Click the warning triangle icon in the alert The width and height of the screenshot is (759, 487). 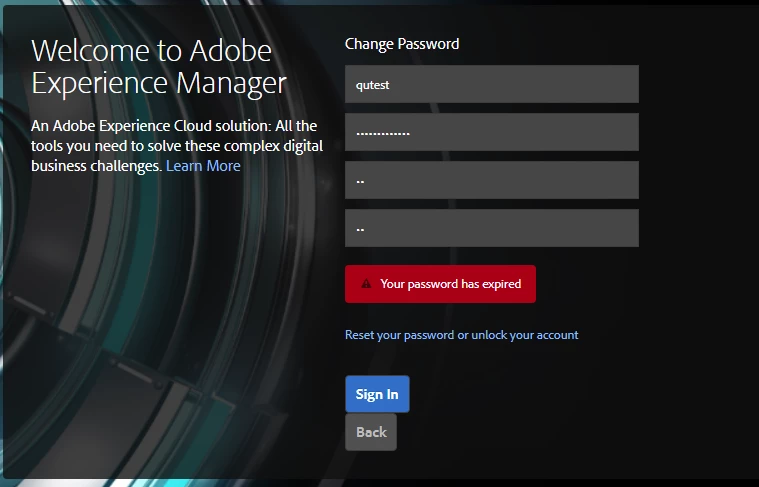click(366, 284)
